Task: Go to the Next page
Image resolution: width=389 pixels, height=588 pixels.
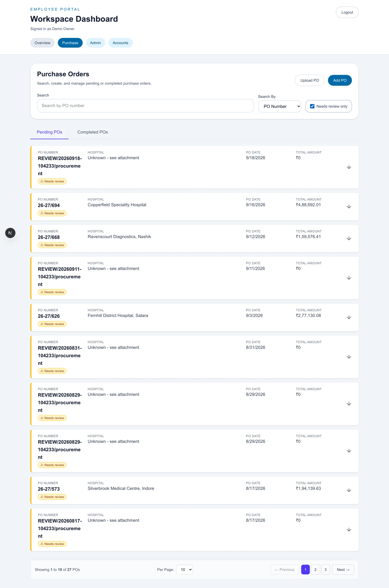Action: pyautogui.click(x=343, y=569)
